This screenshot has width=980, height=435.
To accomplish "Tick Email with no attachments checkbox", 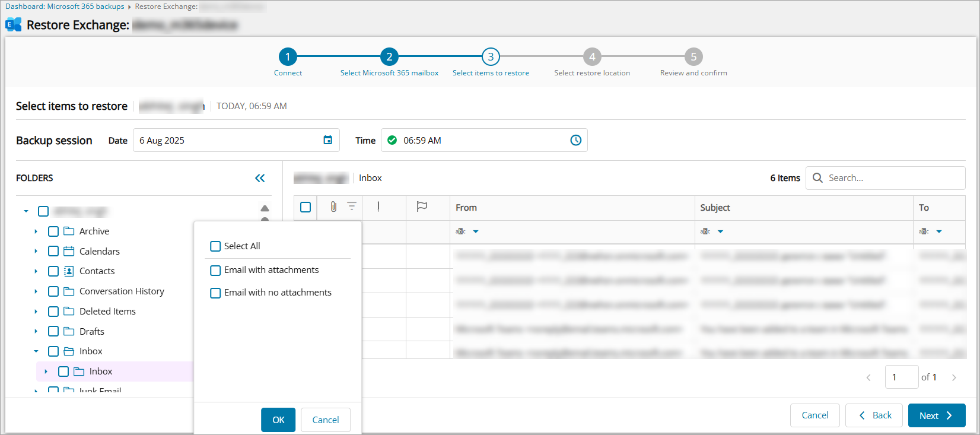I will 215,293.
